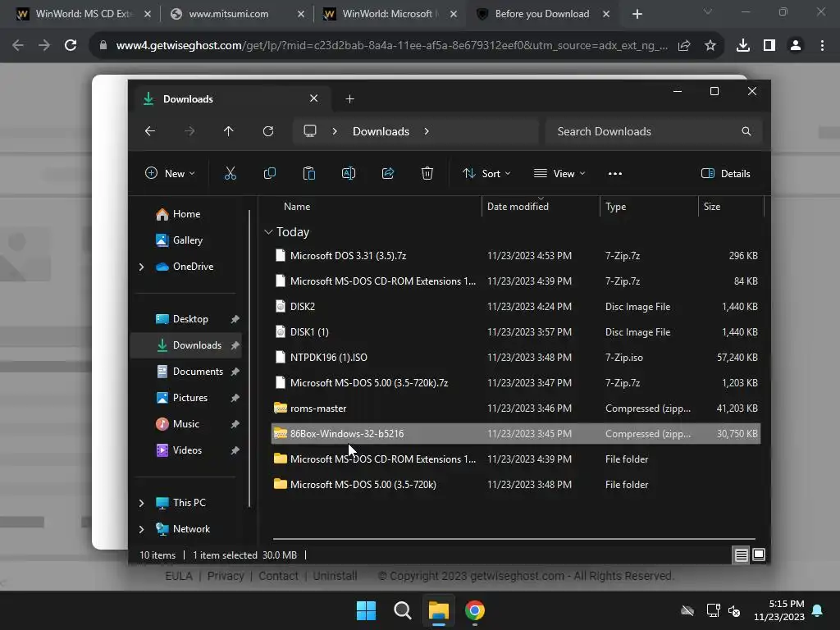This screenshot has height=630, width=840.
Task: Select NTPDK196 (1).ISO file
Action: pyautogui.click(x=516, y=358)
